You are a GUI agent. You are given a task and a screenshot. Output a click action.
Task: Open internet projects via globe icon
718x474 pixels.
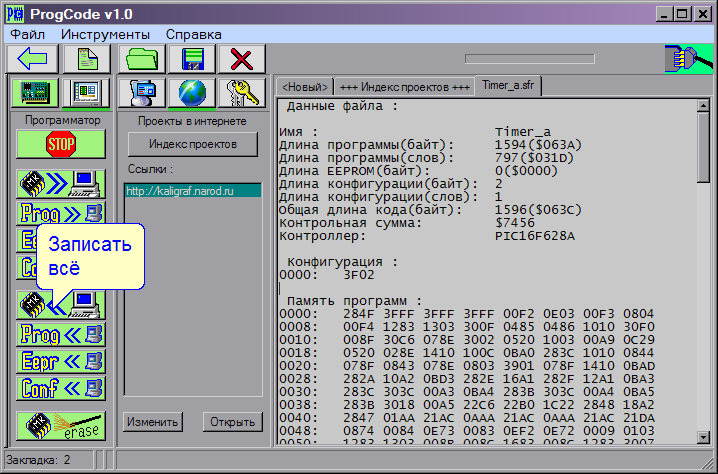[x=192, y=93]
